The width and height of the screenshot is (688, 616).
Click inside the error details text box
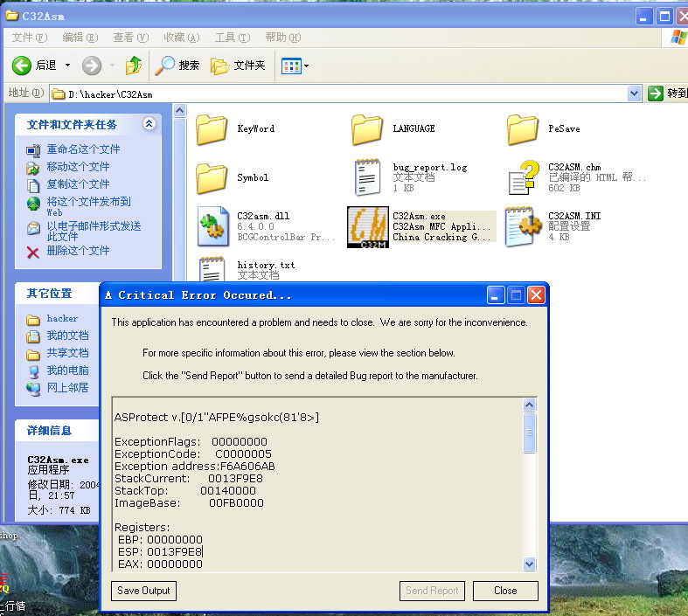[x=317, y=485]
